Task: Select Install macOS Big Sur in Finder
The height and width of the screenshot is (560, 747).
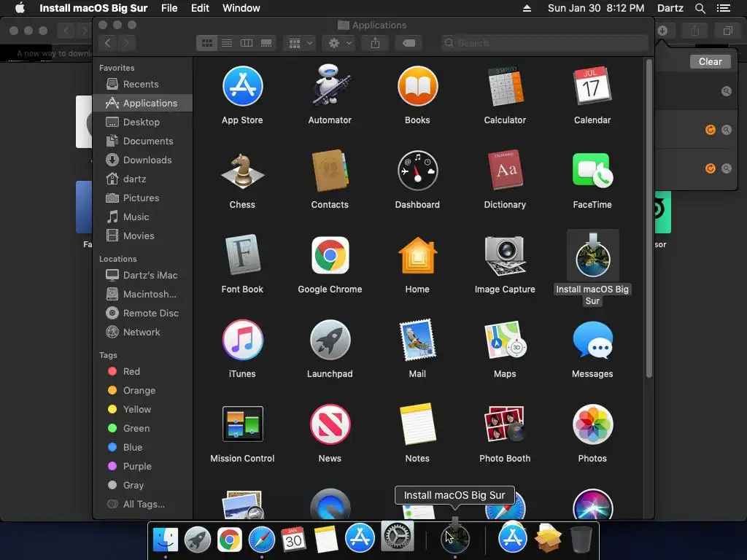Action: 592,255
